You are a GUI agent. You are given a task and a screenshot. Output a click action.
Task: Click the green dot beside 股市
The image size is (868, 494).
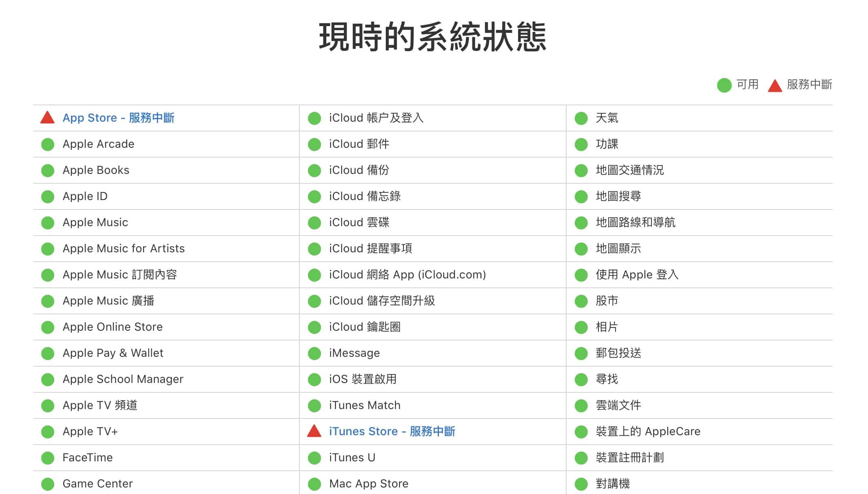click(x=581, y=301)
